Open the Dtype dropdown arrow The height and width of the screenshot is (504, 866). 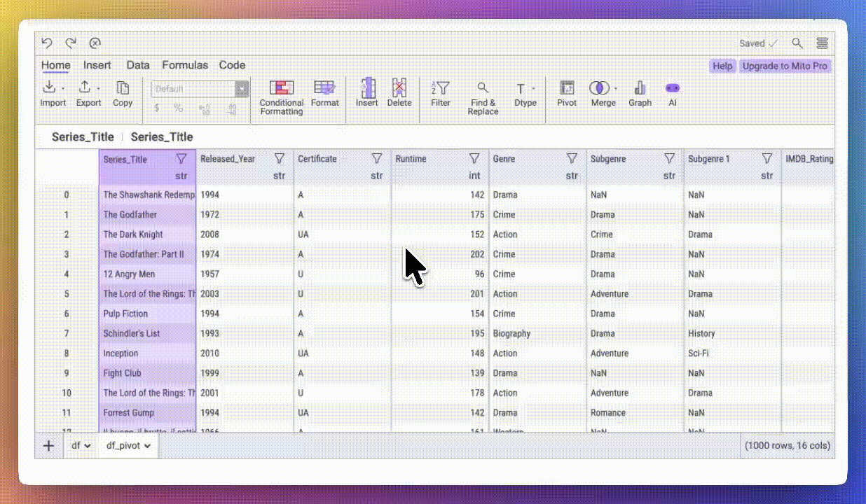coord(534,89)
